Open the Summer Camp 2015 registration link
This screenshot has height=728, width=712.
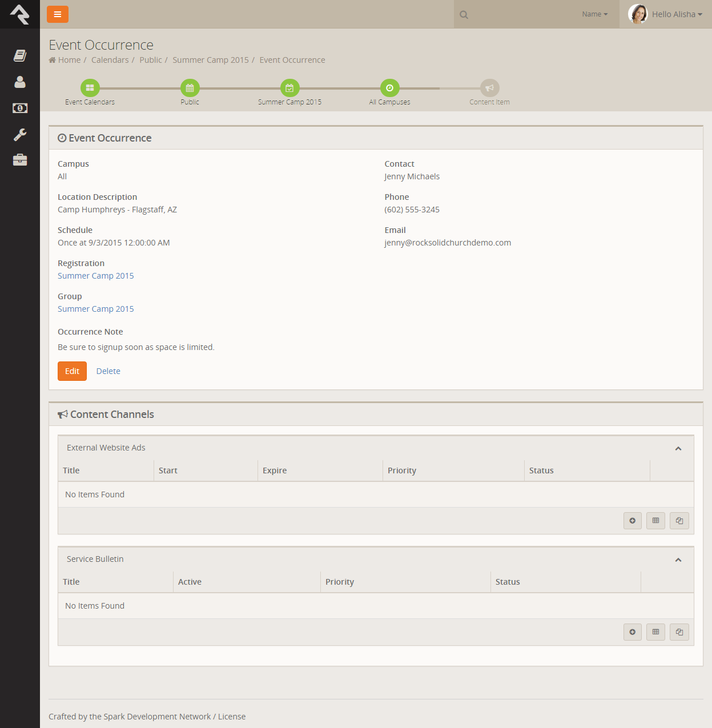(x=95, y=276)
